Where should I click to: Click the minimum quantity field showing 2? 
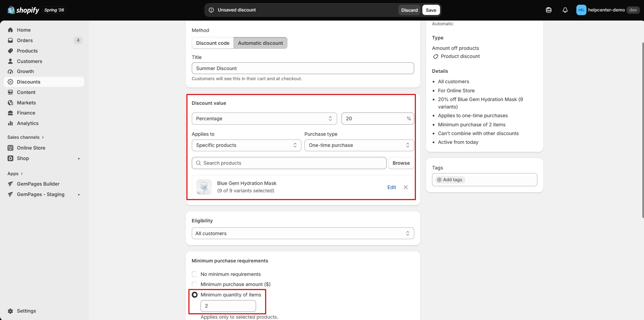tap(228, 306)
